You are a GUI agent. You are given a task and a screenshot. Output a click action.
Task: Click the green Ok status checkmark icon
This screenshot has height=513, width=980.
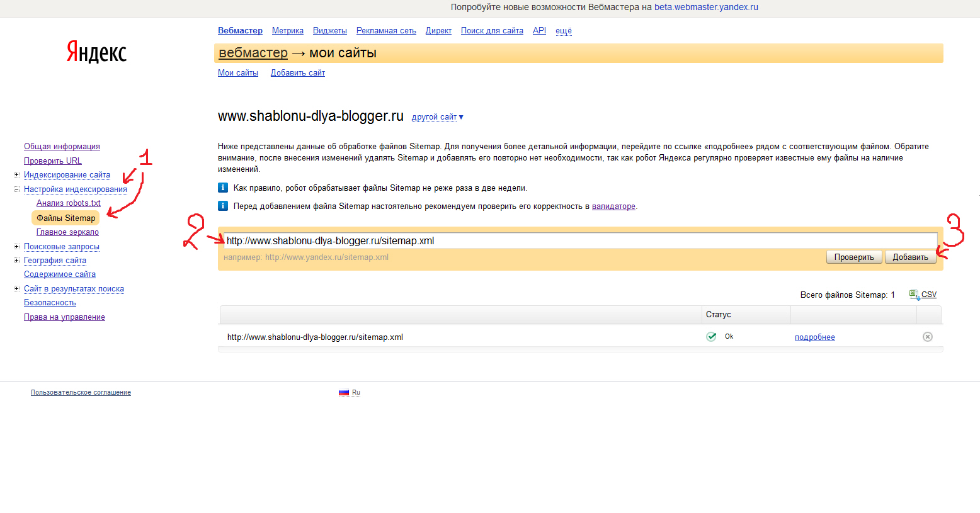coord(711,337)
